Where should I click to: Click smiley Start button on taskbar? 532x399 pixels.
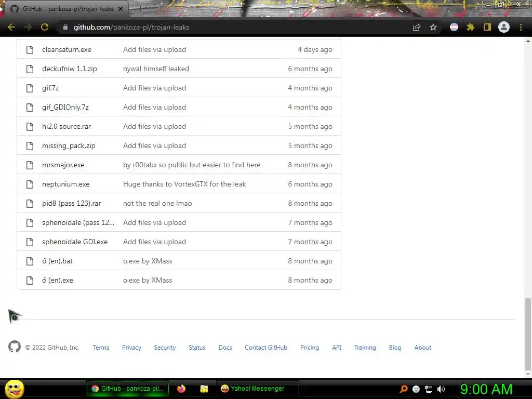point(15,389)
